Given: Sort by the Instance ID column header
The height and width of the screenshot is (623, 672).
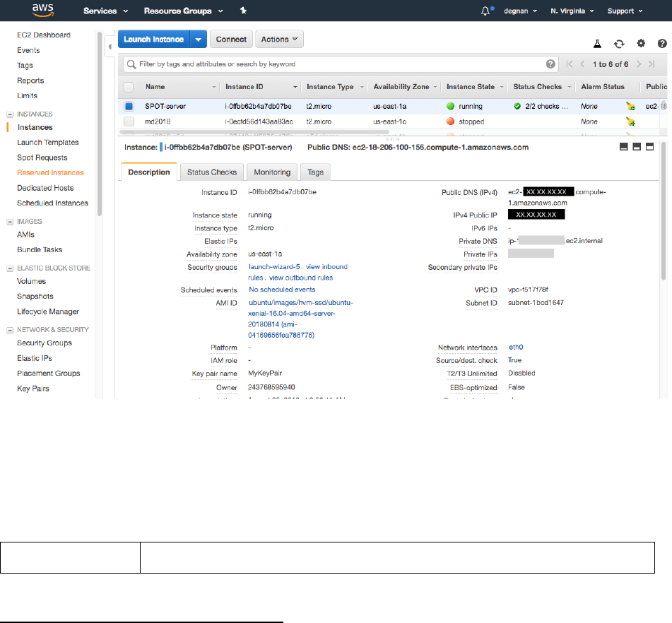Looking at the screenshot, I should tap(261, 87).
